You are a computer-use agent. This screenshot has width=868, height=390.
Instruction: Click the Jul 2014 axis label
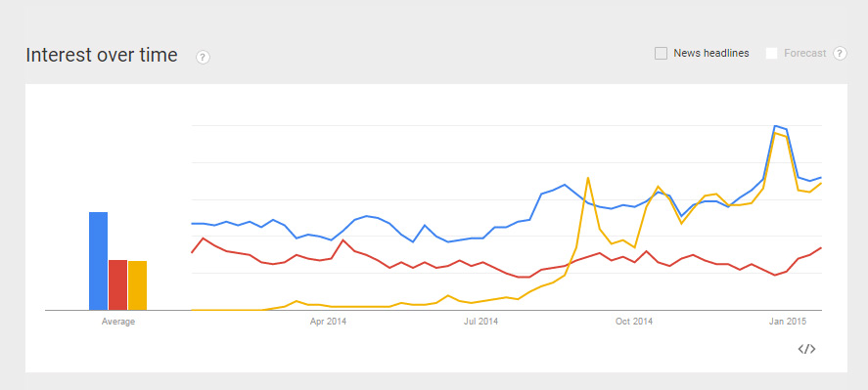[x=480, y=322]
